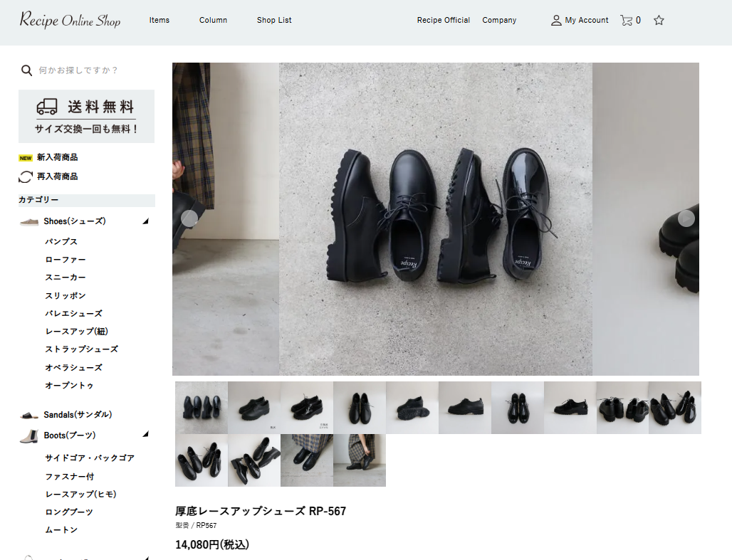This screenshot has height=560, width=732.
Task: Click the favorites star icon
Action: [659, 20]
